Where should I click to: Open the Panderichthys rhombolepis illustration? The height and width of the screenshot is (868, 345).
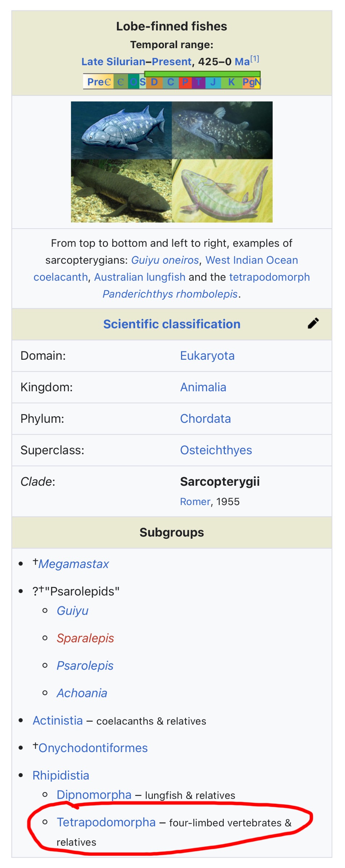click(222, 191)
